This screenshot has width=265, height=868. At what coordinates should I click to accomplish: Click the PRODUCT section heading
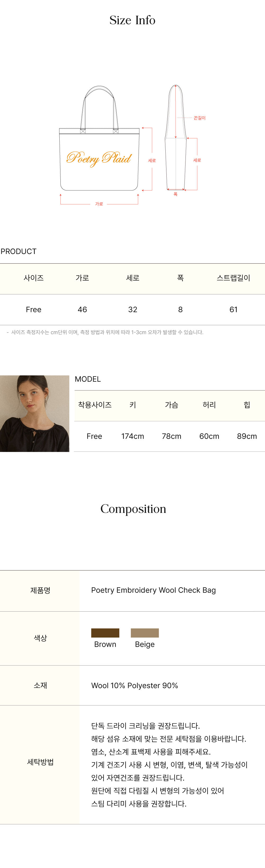pos(19,251)
